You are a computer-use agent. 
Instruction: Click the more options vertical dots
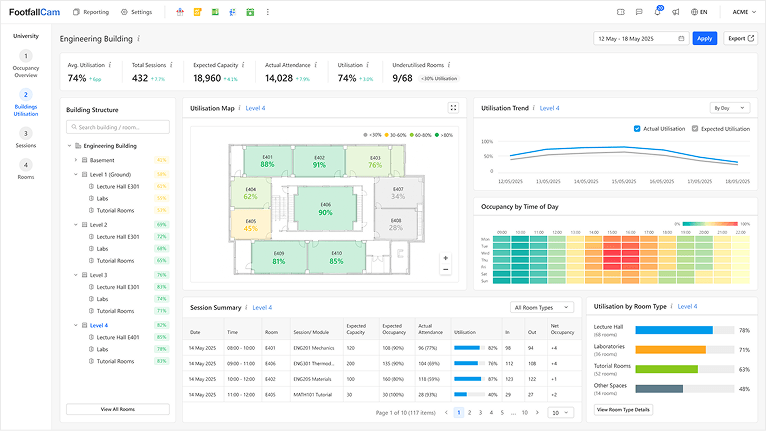coord(267,12)
